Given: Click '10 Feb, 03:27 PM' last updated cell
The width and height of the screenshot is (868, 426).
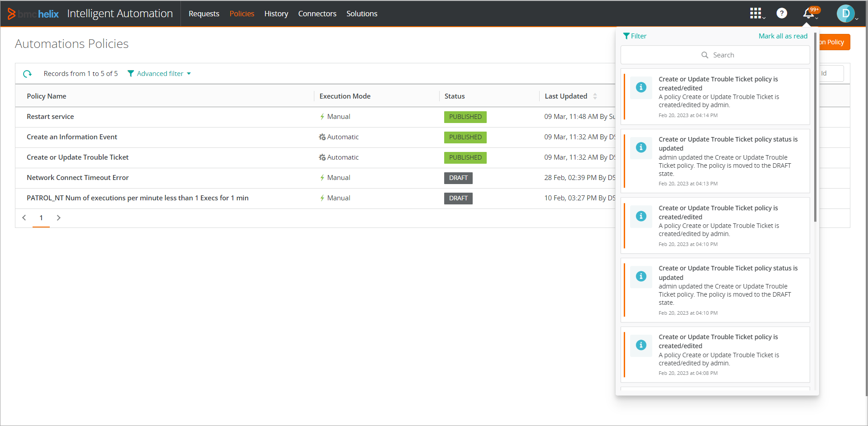Looking at the screenshot, I should click(580, 198).
